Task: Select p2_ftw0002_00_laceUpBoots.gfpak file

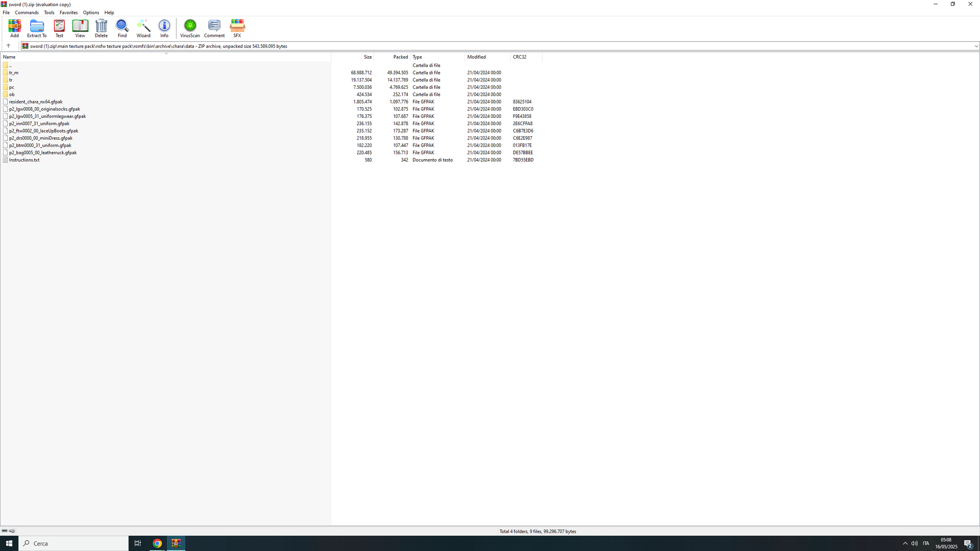Action: coord(43,131)
